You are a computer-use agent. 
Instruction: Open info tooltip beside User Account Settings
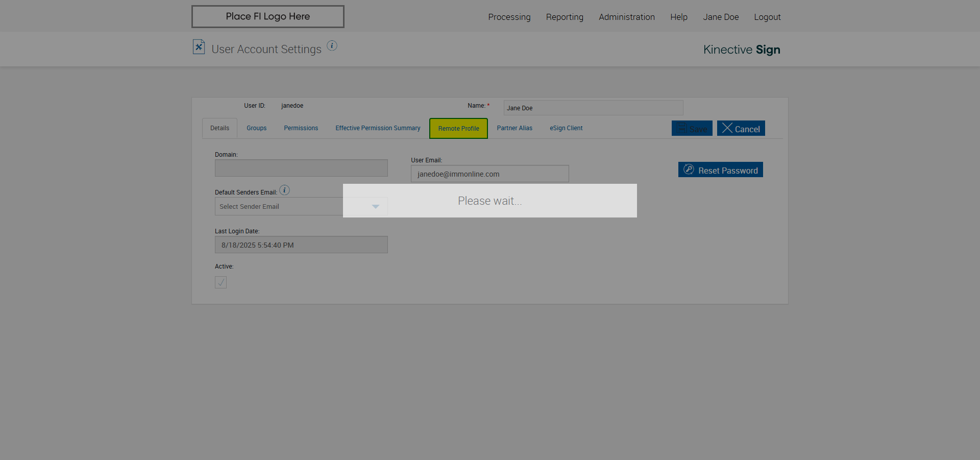coord(332,45)
